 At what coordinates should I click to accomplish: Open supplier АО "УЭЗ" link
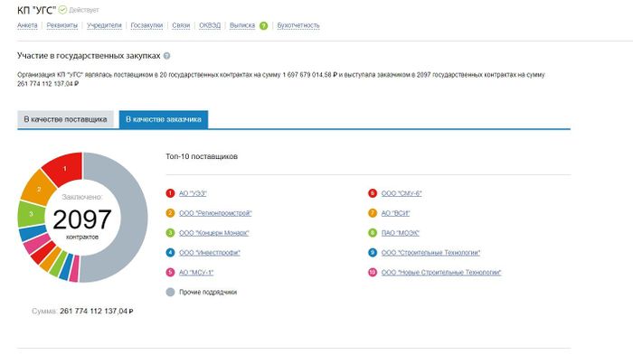coord(193,193)
